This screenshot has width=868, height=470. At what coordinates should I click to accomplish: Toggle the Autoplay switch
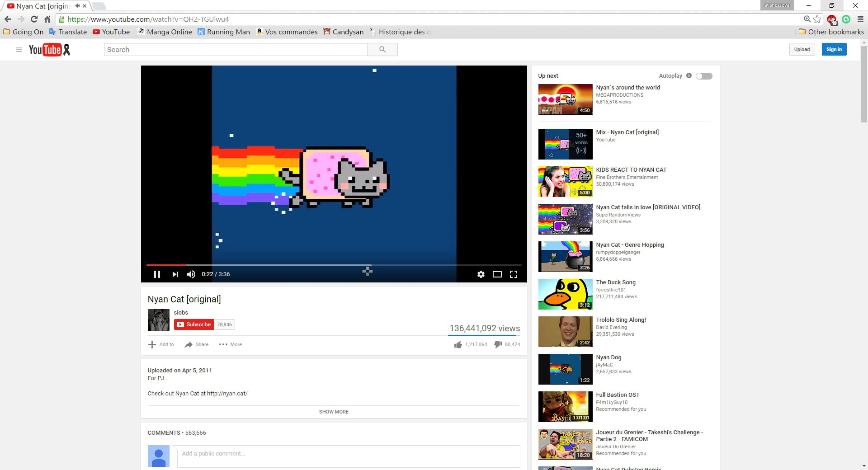[704, 76]
